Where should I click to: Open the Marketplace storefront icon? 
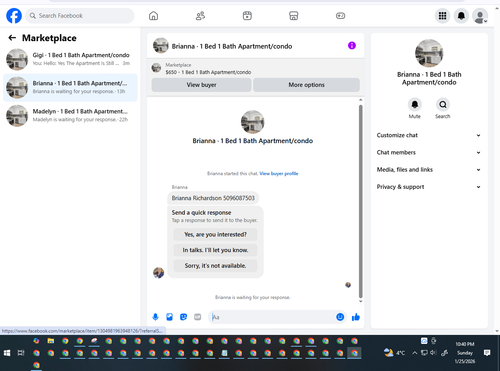294,16
